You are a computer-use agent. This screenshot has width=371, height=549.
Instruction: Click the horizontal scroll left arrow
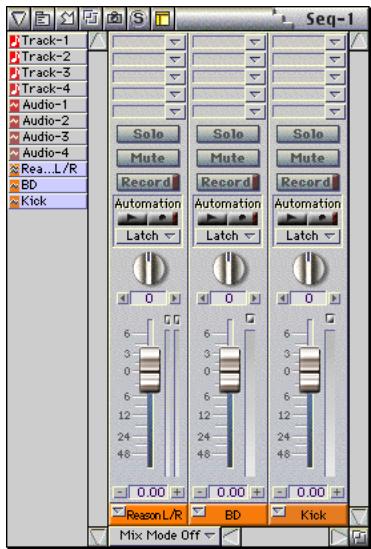pyautogui.click(x=231, y=536)
